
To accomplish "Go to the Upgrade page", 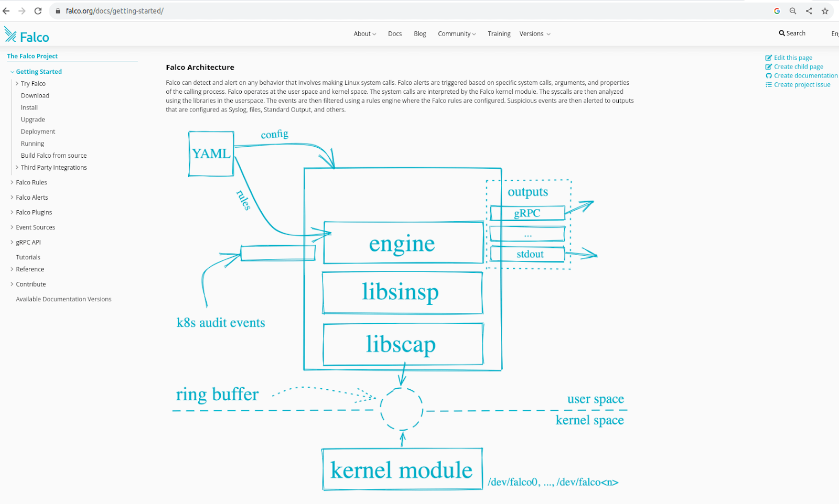I will tap(33, 120).
